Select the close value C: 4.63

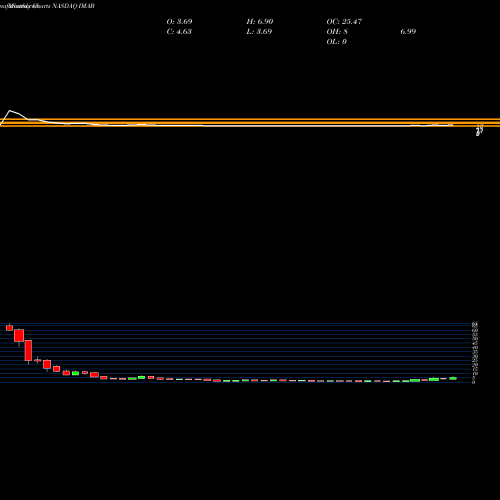point(179,32)
